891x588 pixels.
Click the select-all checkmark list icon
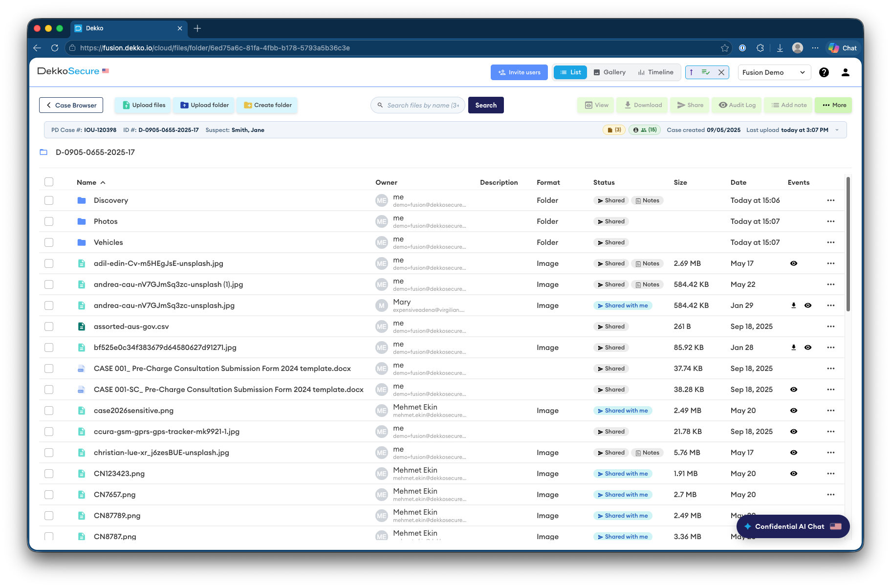click(706, 72)
